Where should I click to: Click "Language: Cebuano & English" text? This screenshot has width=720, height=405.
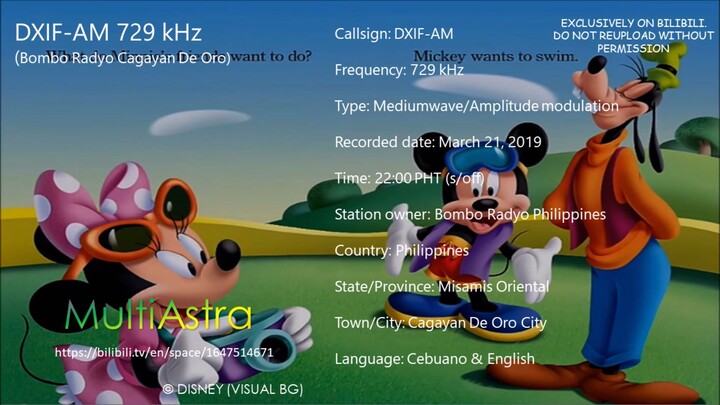(x=434, y=359)
